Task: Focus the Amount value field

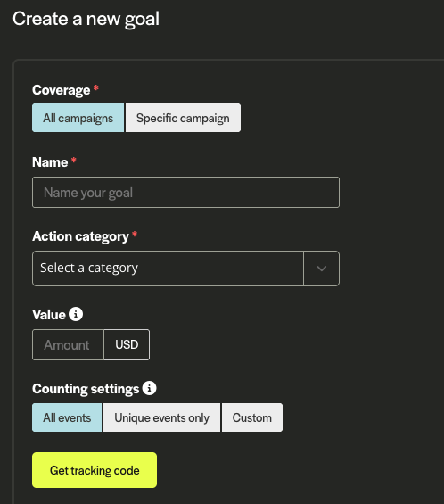Action: pos(68,345)
